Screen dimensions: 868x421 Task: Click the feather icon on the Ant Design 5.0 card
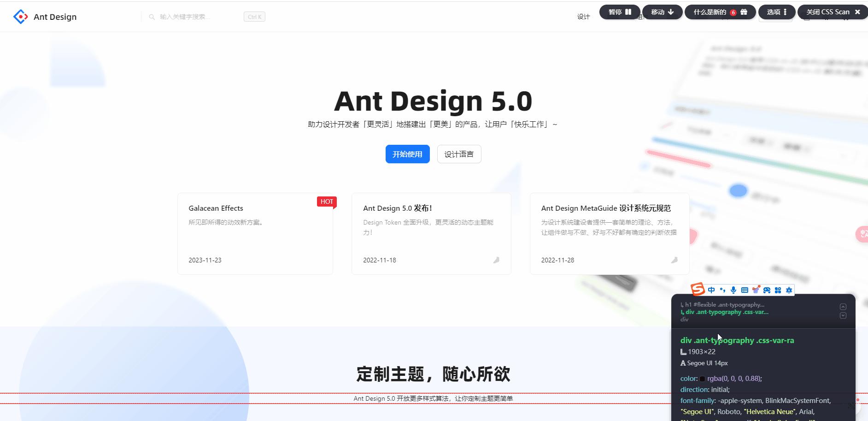[496, 260]
